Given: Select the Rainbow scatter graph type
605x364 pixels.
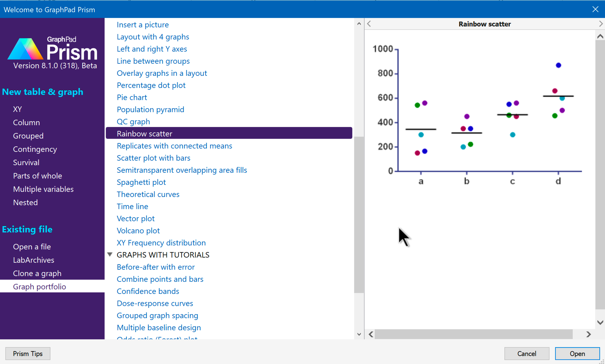Looking at the screenshot, I should (x=145, y=133).
